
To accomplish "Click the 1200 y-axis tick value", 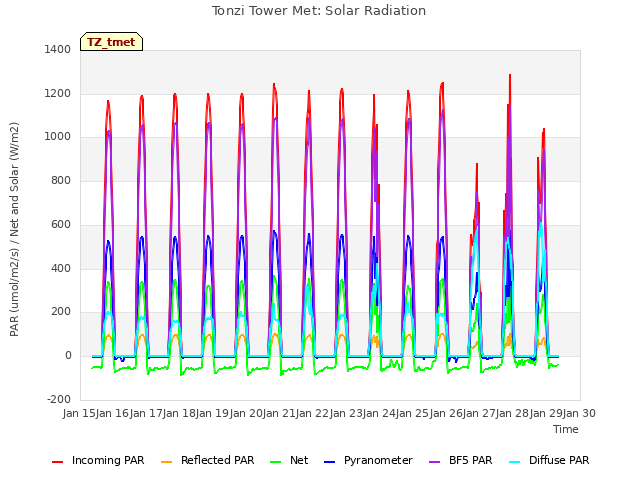I will [x=58, y=93].
